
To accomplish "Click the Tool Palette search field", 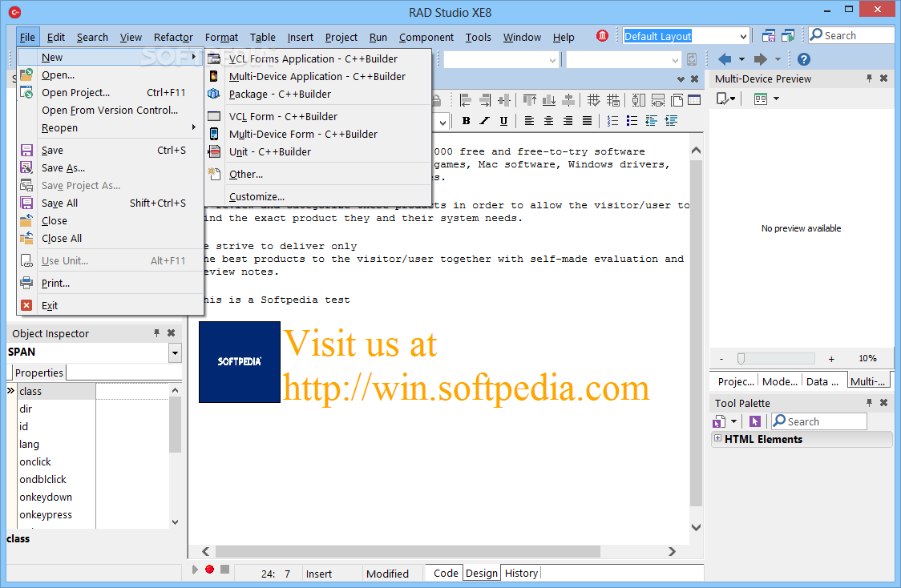I will pos(818,421).
